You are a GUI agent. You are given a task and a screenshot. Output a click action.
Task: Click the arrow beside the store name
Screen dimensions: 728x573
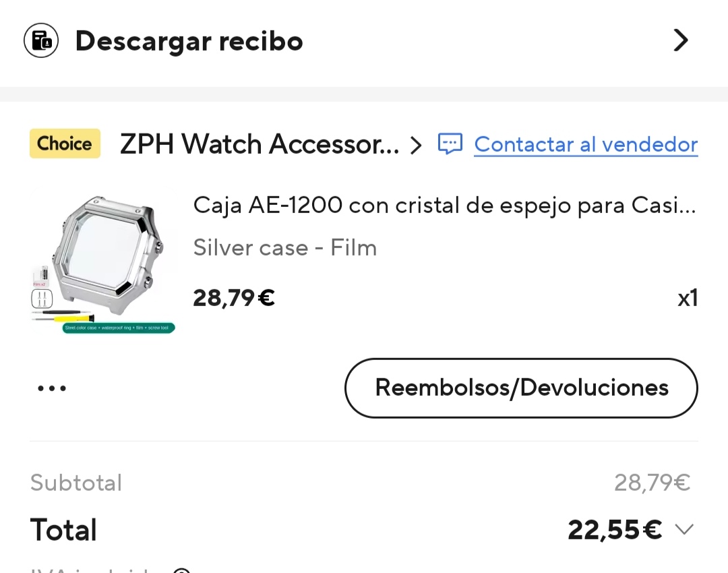click(x=416, y=146)
